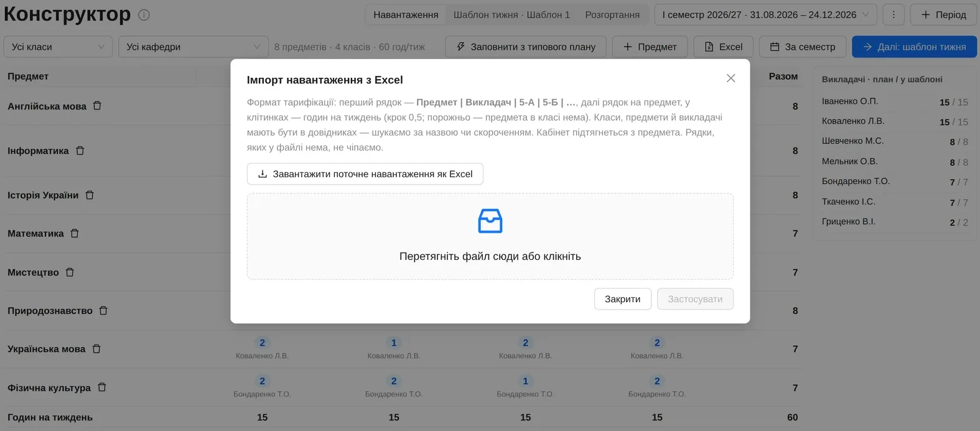This screenshot has height=431, width=980.
Task: Delete Англійська мова with its trash icon
Action: [x=97, y=106]
